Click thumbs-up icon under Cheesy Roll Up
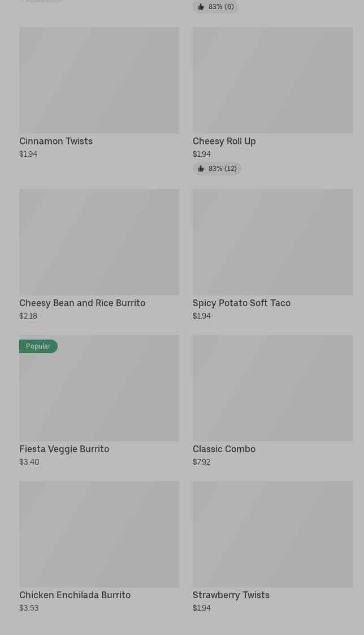This screenshot has height=635, width=364. click(201, 169)
